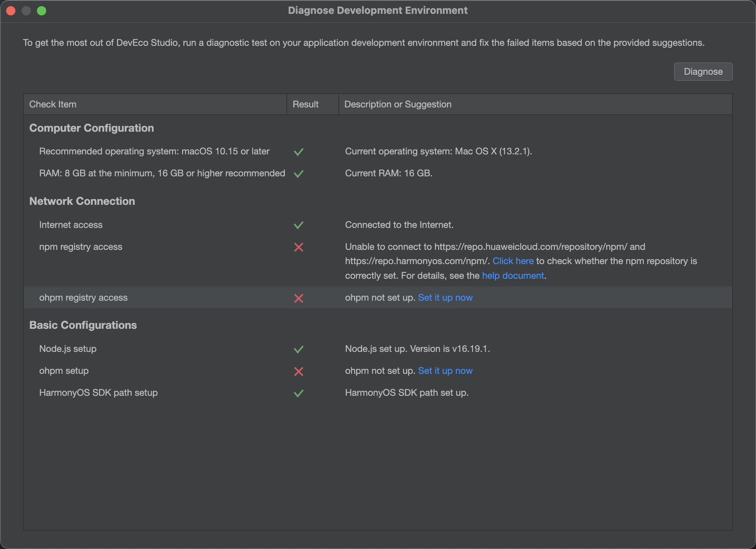Click the 'Computer Configuration' section heading

tap(92, 128)
